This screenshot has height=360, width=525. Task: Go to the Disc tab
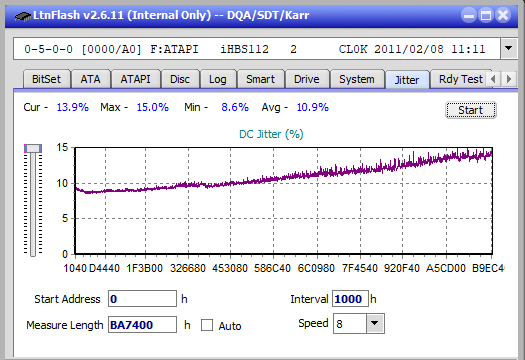coord(180,79)
